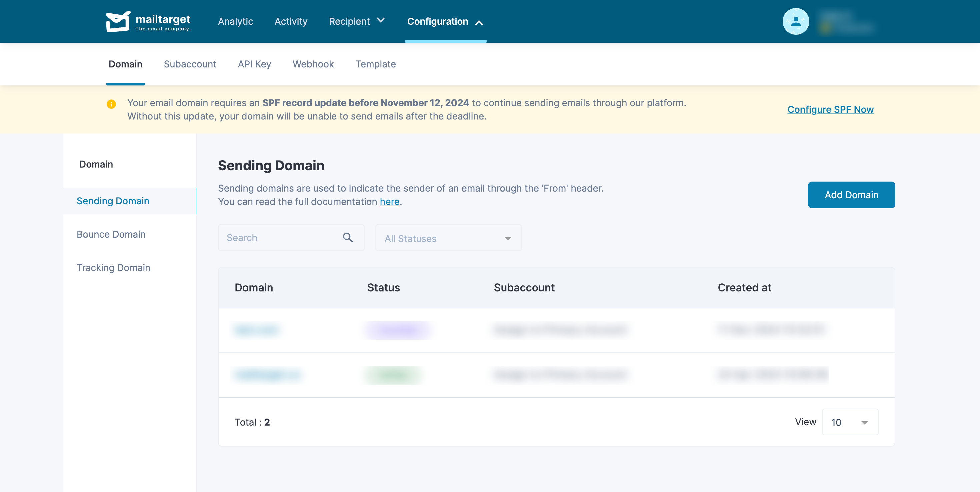This screenshot has width=980, height=492.
Task: Open the All Statuses dropdown
Action: [448, 238]
